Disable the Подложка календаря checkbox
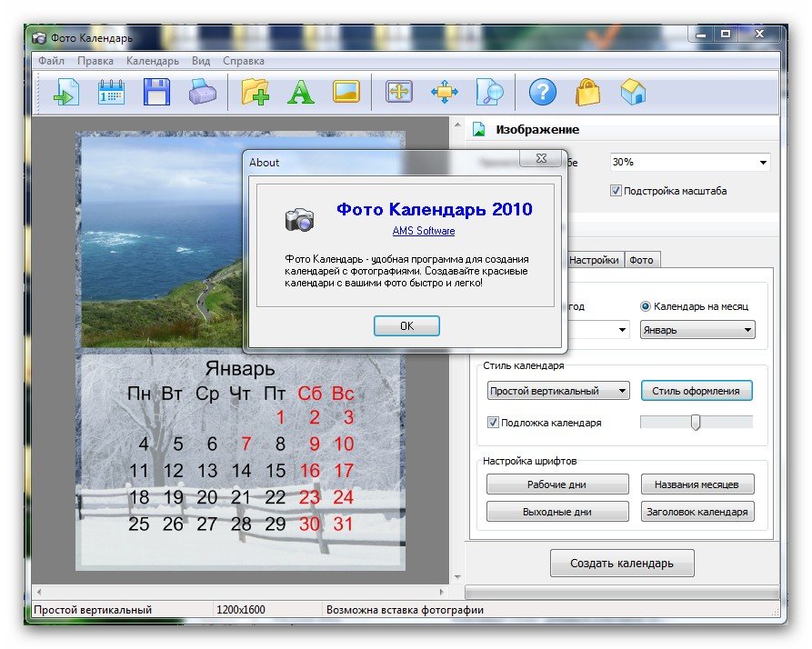Viewport: 812px width, 649px height. pos(494,423)
